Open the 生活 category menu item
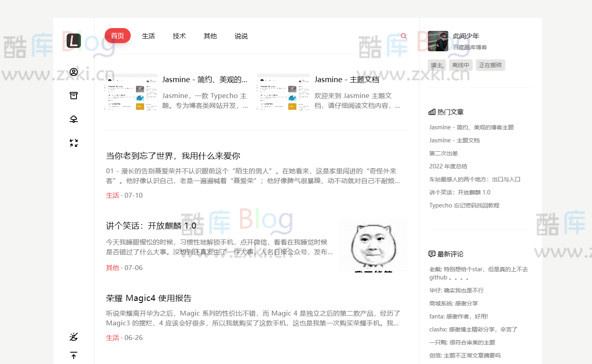 click(149, 36)
